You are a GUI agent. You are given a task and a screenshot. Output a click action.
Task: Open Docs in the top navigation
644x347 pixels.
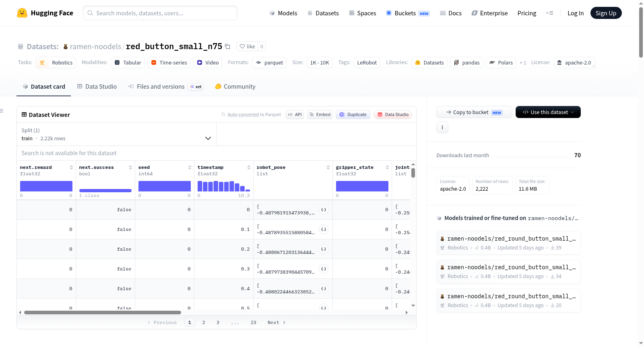(x=451, y=13)
